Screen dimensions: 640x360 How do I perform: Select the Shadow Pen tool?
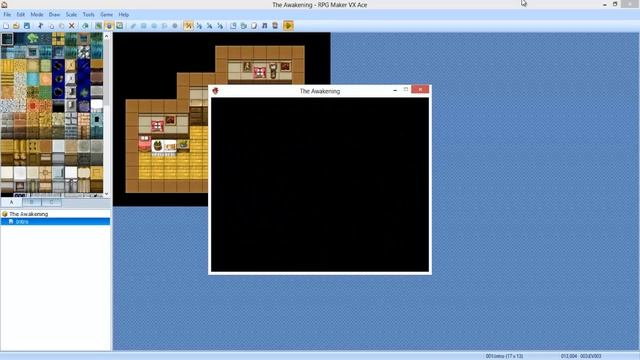click(x=175, y=26)
